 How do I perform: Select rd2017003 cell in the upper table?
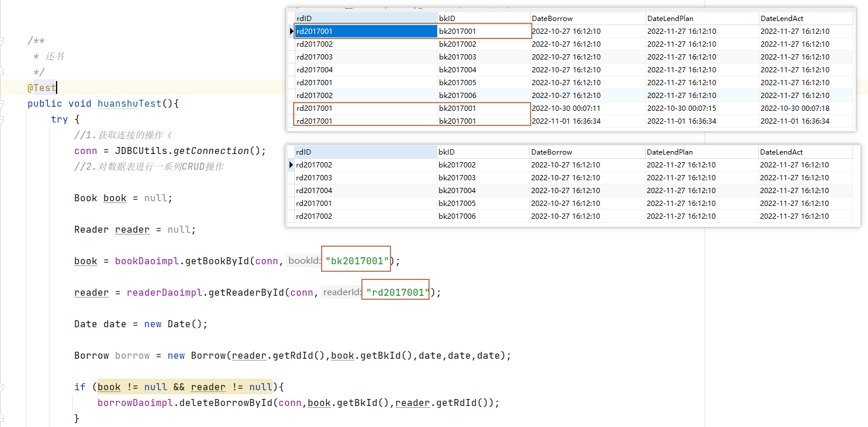pyautogui.click(x=366, y=57)
